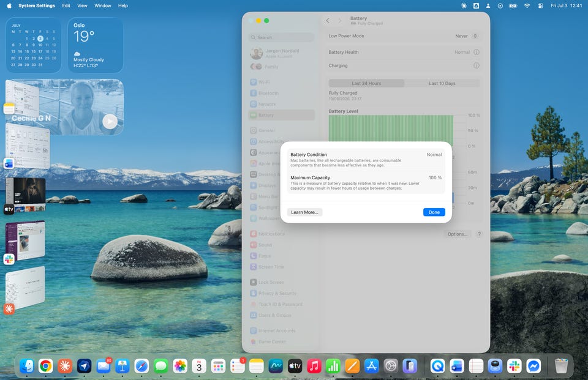Open Control Center from menu bar
588x380 pixels.
(540, 6)
